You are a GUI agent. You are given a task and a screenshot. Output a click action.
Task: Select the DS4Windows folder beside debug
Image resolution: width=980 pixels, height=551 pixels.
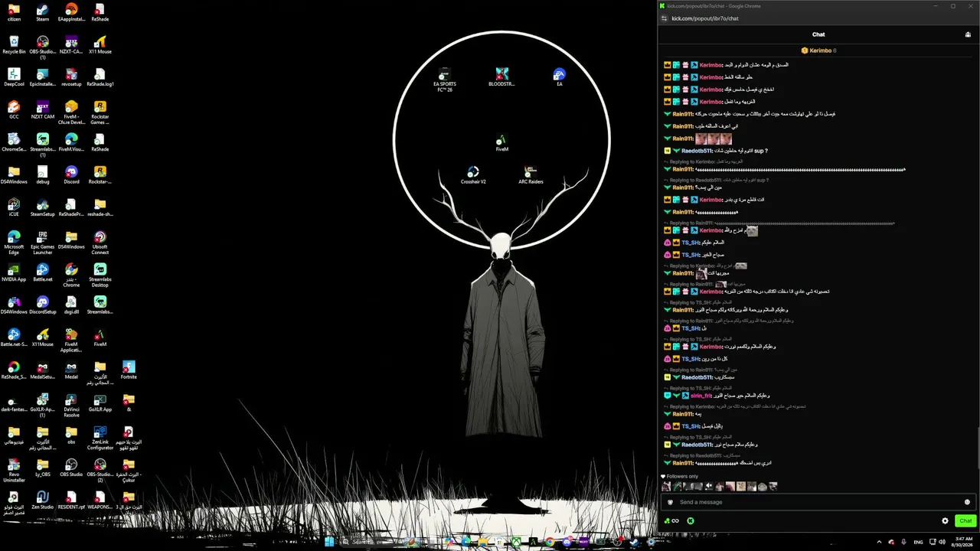pos(14,174)
